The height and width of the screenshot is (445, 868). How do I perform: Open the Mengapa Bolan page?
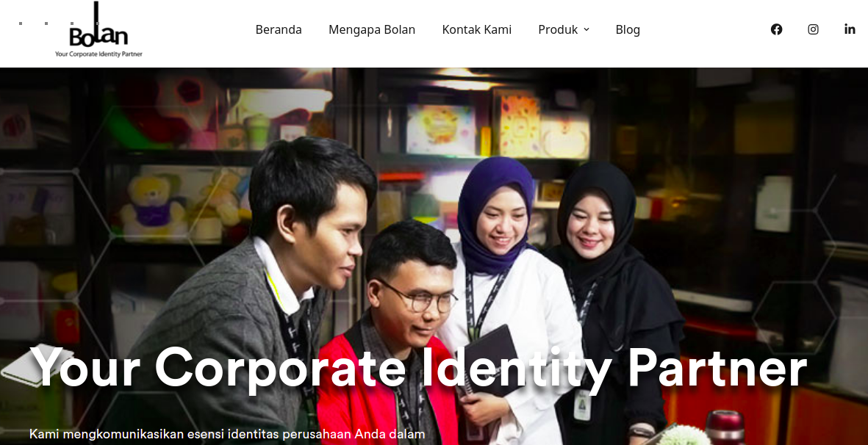(371, 29)
